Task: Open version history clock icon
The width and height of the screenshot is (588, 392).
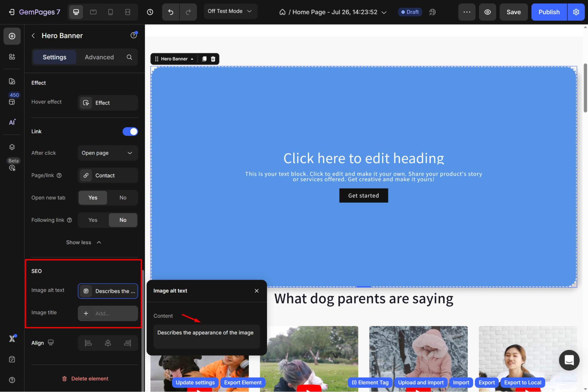Action: coord(150,12)
